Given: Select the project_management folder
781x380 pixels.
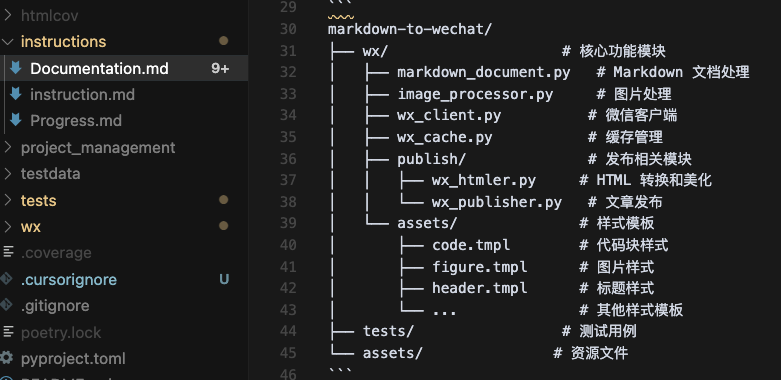Looking at the screenshot, I should point(98,147).
